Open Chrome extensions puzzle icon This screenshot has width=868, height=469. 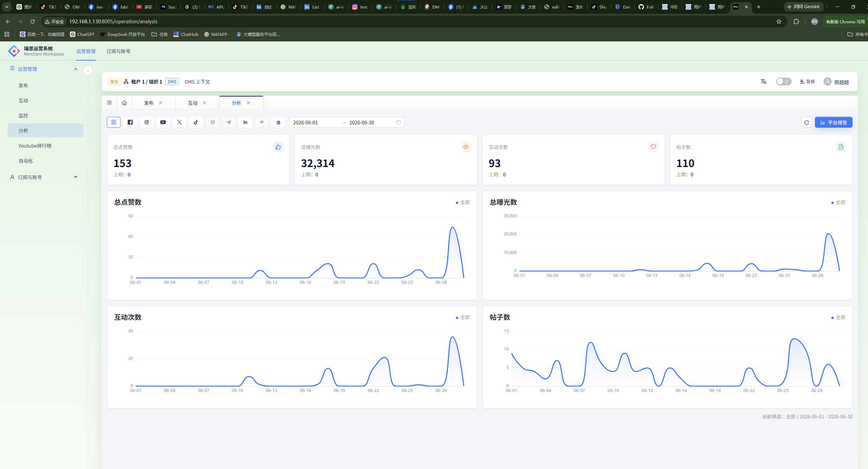(796, 22)
